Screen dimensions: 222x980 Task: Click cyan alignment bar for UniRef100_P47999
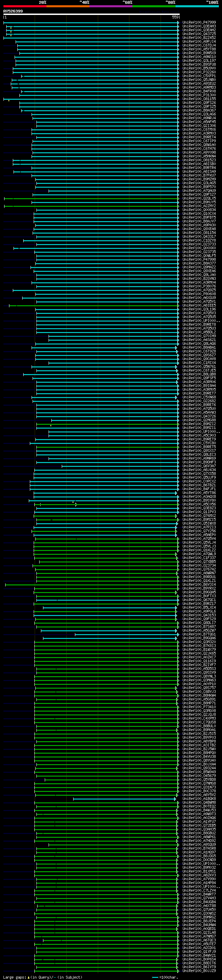91,23
